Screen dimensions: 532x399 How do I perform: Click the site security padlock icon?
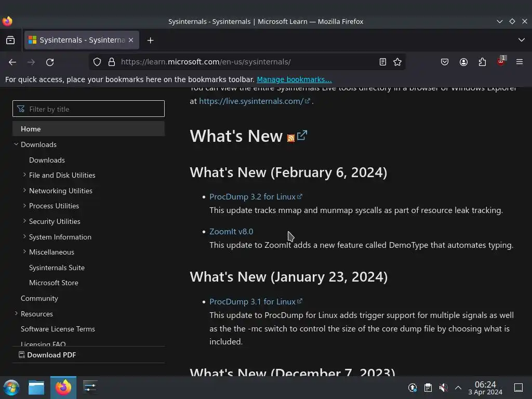[x=112, y=62]
